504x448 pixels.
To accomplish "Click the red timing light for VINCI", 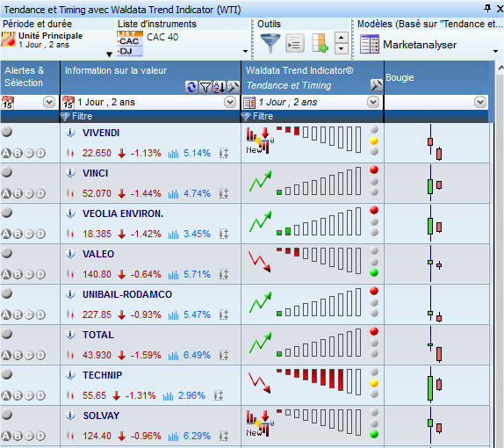I will [374, 170].
